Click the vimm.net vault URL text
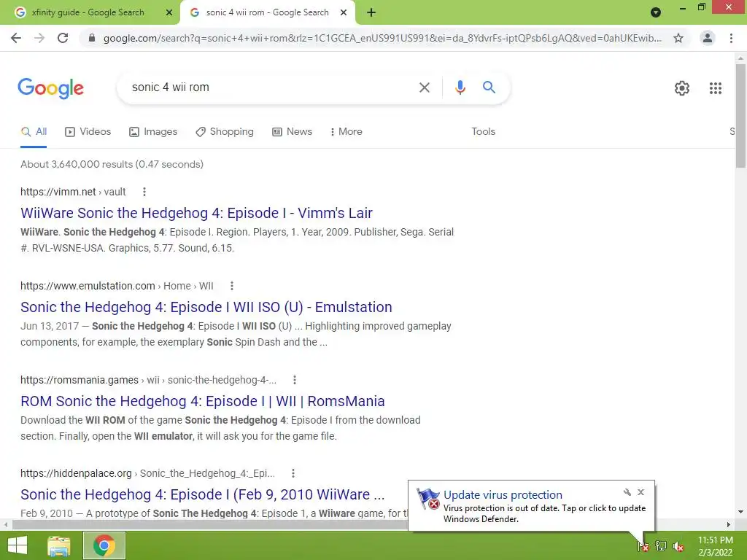747x560 pixels. 73,192
